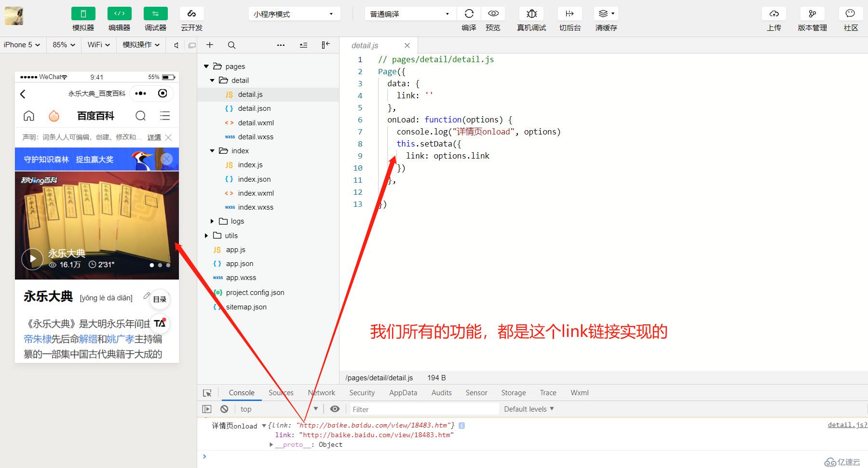Click the 编译 compile refresh icon
Viewport: 868px width, 468px height.
click(x=469, y=13)
